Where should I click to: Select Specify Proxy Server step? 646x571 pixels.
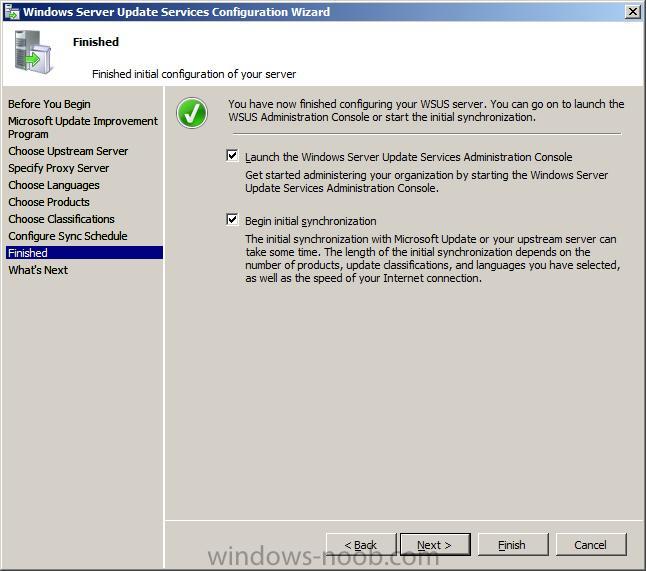[59, 168]
